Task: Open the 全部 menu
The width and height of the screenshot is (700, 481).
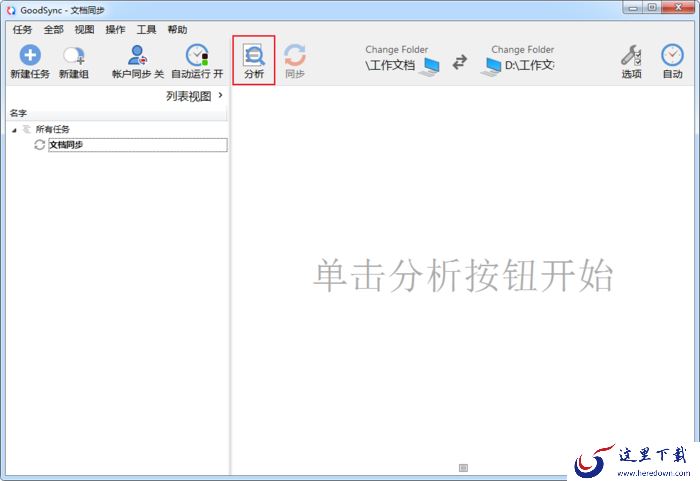Action: pyautogui.click(x=54, y=29)
